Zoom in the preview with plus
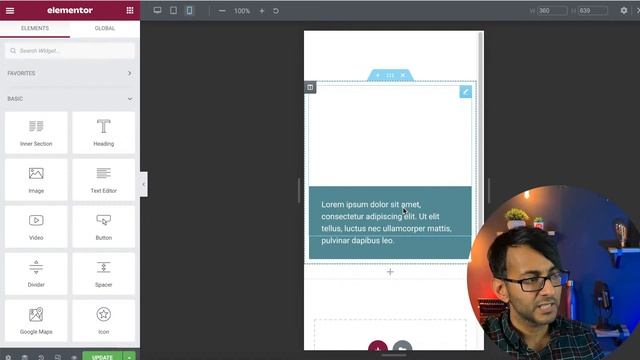The width and height of the screenshot is (640, 360). (262, 11)
